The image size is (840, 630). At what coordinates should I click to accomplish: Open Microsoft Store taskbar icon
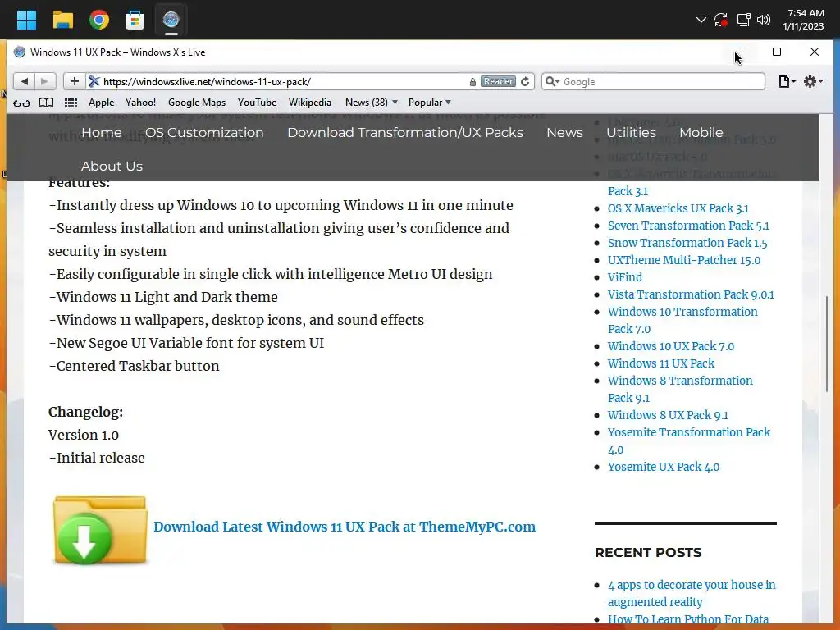pos(135,20)
